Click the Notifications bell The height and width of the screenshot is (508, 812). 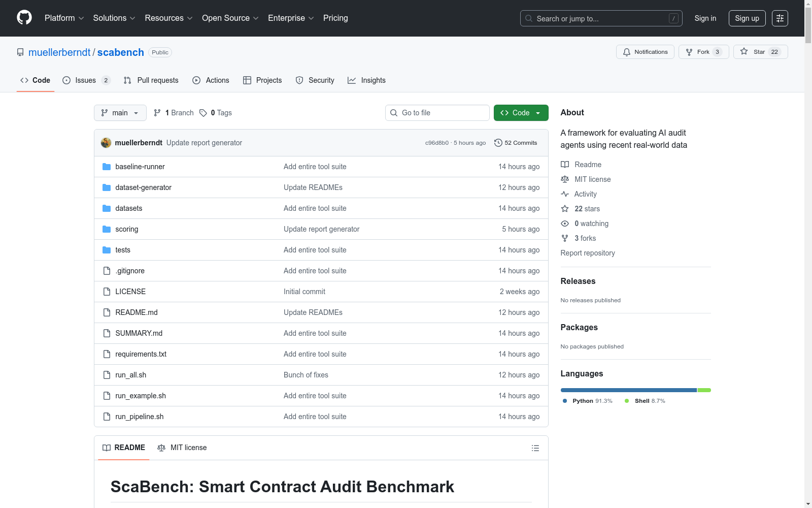click(627, 52)
